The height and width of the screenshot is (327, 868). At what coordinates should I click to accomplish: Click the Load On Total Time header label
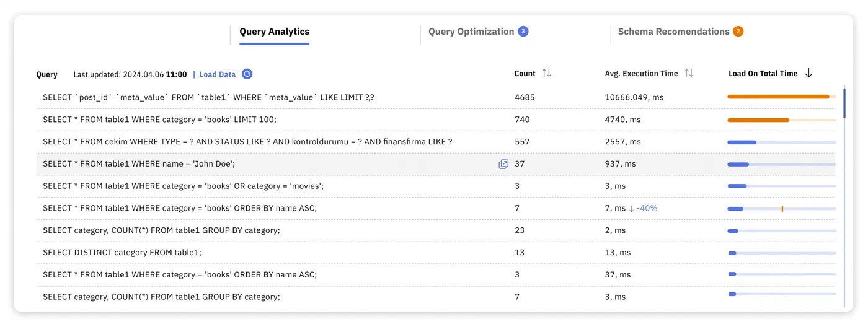763,74
